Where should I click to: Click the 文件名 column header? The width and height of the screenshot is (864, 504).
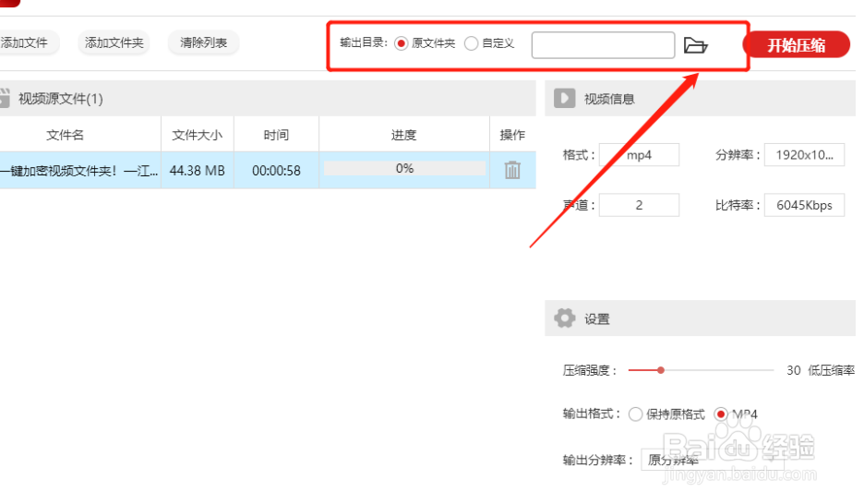click(65, 135)
